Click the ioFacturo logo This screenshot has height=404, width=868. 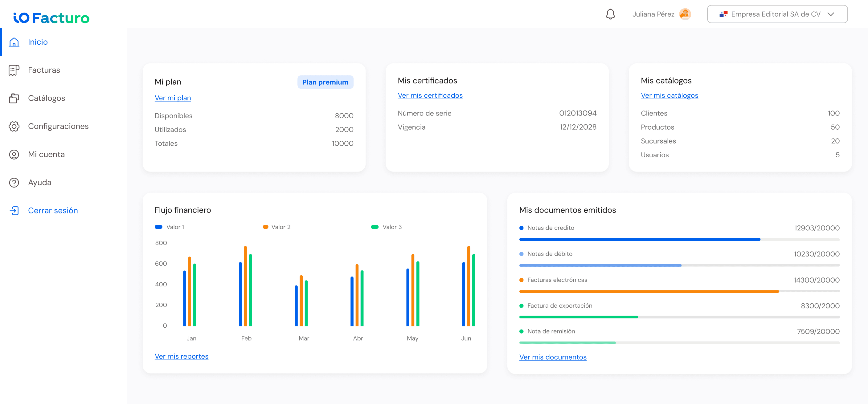click(x=51, y=18)
